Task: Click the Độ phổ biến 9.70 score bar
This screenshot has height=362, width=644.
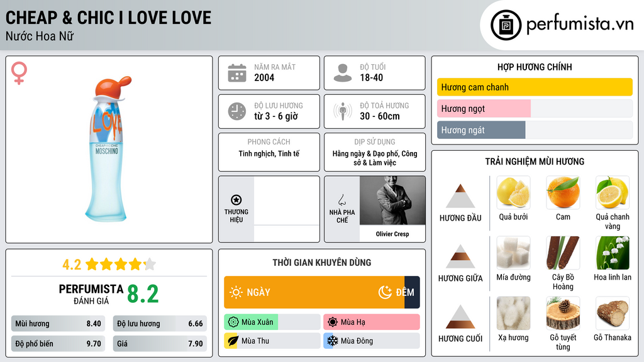Action: [x=58, y=344]
